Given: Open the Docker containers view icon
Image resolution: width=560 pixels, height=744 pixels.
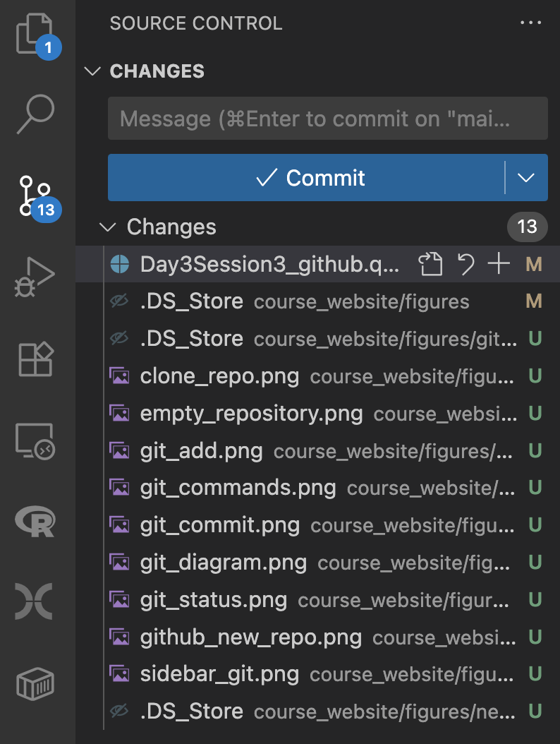Looking at the screenshot, I should (35, 683).
